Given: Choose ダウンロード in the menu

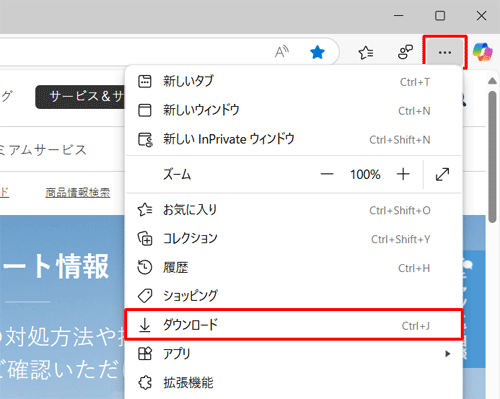Looking at the screenshot, I should tap(294, 325).
